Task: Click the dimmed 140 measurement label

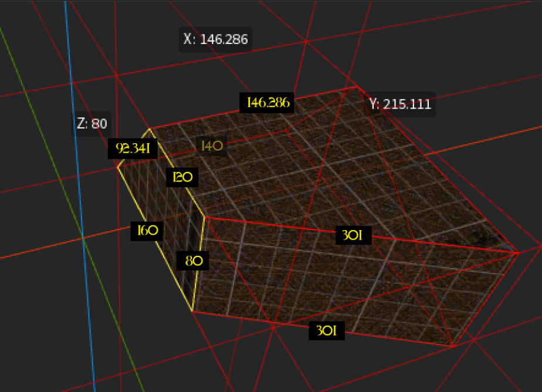Action: click(212, 146)
